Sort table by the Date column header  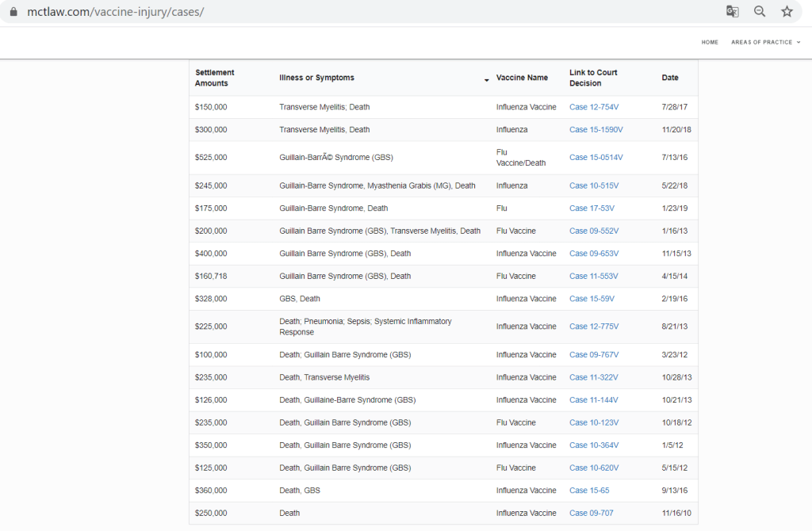pos(670,78)
